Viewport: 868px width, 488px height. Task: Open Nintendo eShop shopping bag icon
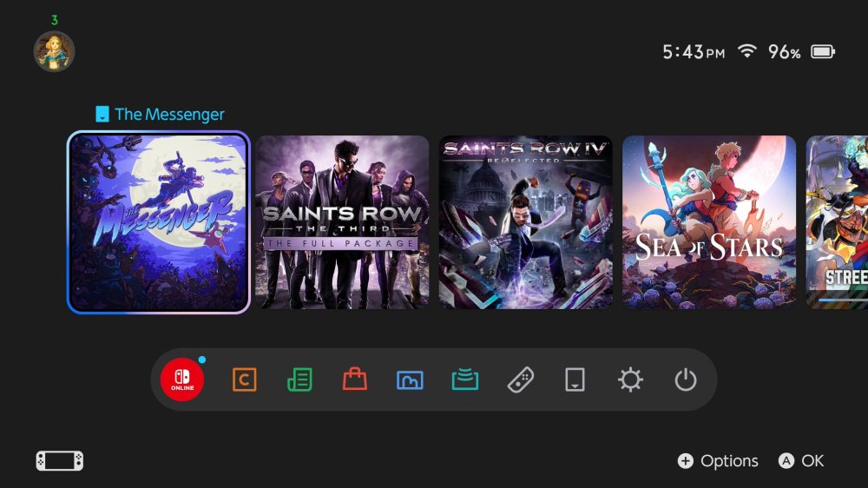355,379
